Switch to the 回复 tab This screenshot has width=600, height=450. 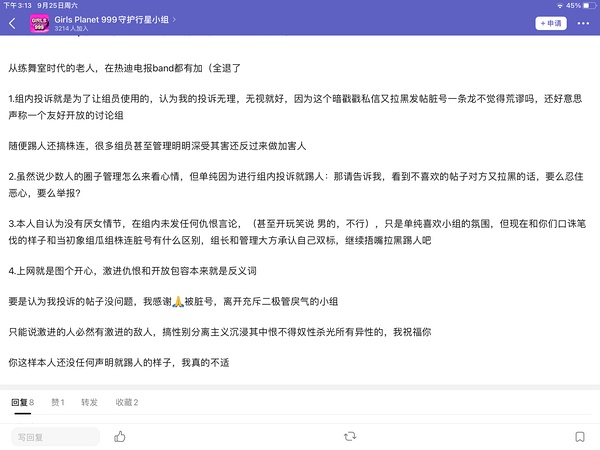pos(22,402)
